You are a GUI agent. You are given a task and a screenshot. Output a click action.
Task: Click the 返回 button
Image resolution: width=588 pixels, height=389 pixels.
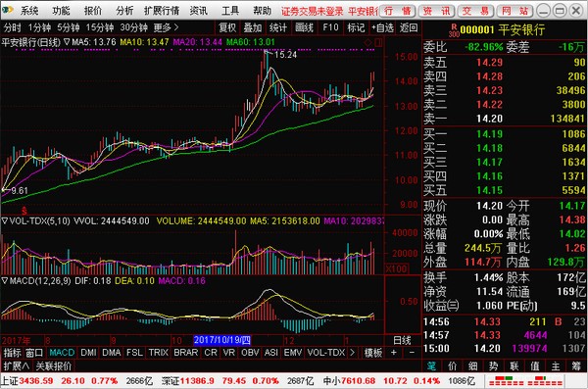click(409, 27)
